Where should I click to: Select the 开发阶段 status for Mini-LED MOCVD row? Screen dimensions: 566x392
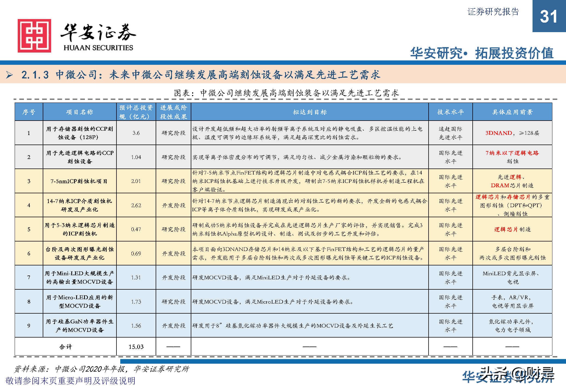click(173, 277)
